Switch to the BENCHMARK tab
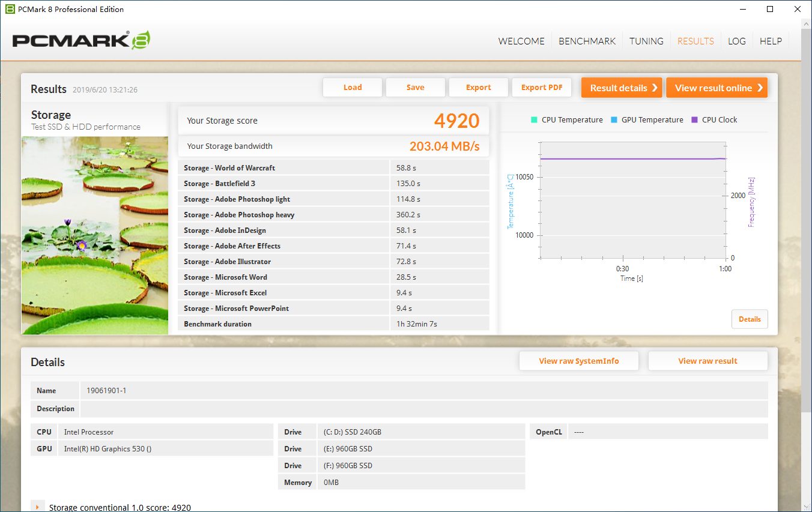Image resolution: width=812 pixels, height=512 pixels. tap(587, 41)
